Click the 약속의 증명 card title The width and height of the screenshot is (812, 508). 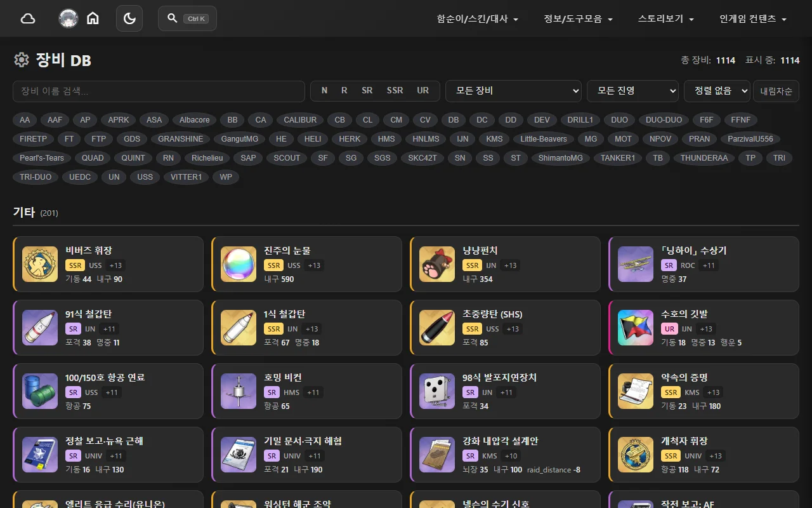pyautogui.click(x=684, y=377)
